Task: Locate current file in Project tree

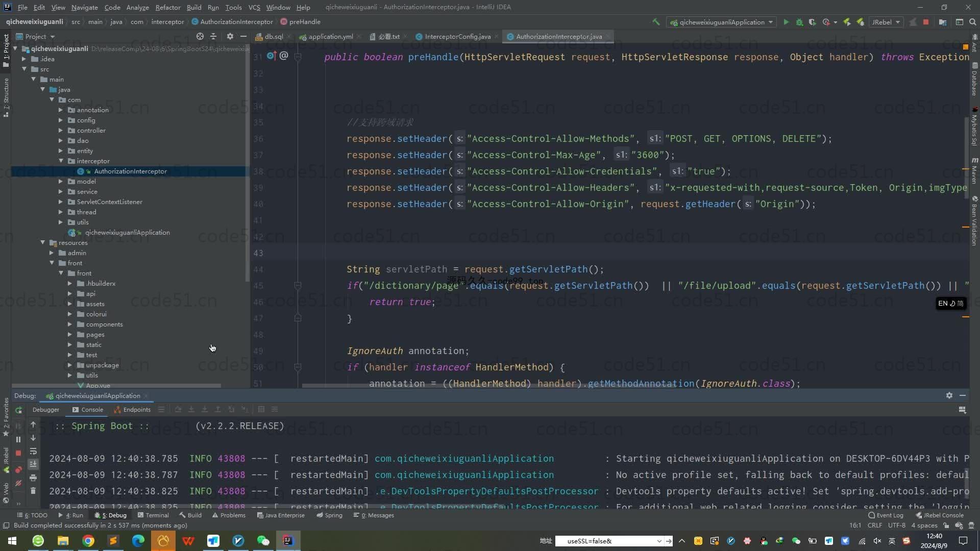Action: [200, 36]
